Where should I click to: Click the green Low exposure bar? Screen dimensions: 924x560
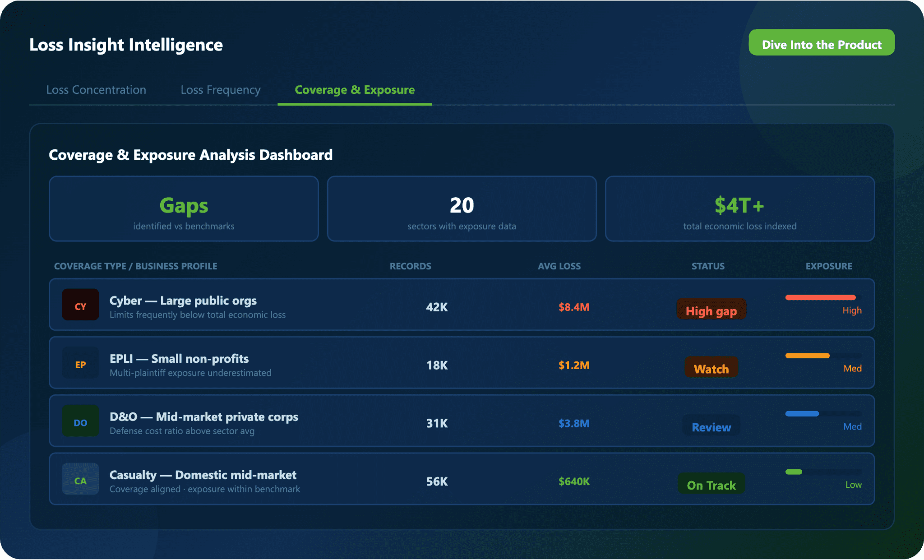(x=794, y=472)
